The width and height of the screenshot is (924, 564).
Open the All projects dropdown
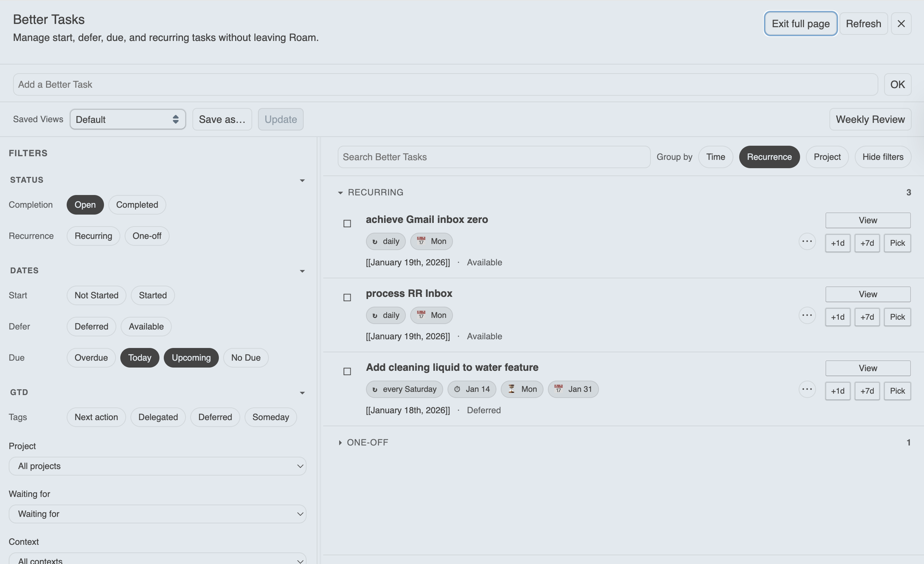point(158,466)
